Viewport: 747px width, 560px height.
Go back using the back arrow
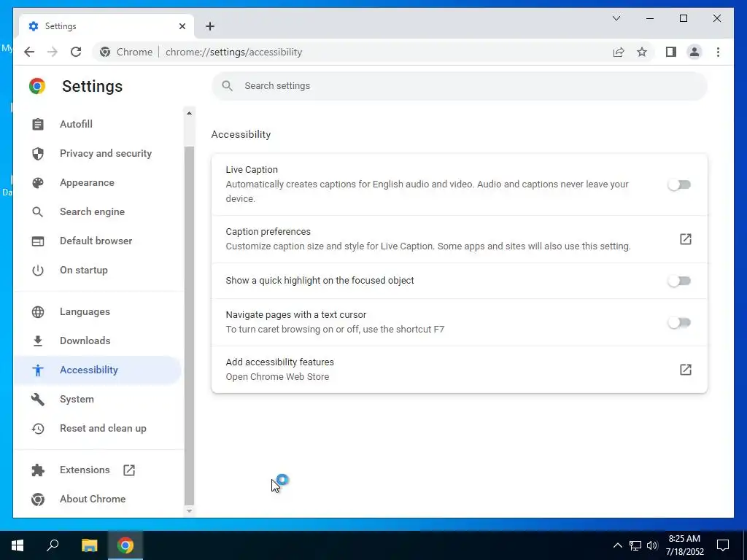click(29, 52)
